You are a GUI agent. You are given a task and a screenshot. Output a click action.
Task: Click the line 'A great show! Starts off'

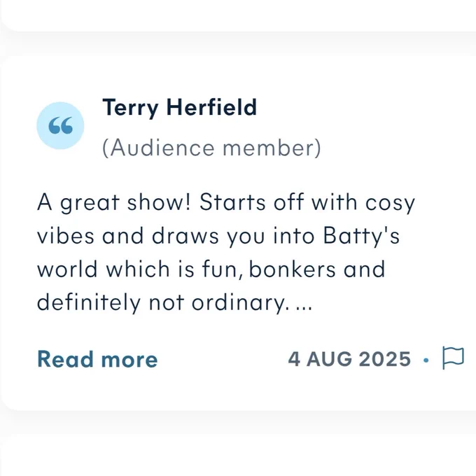click(155, 202)
